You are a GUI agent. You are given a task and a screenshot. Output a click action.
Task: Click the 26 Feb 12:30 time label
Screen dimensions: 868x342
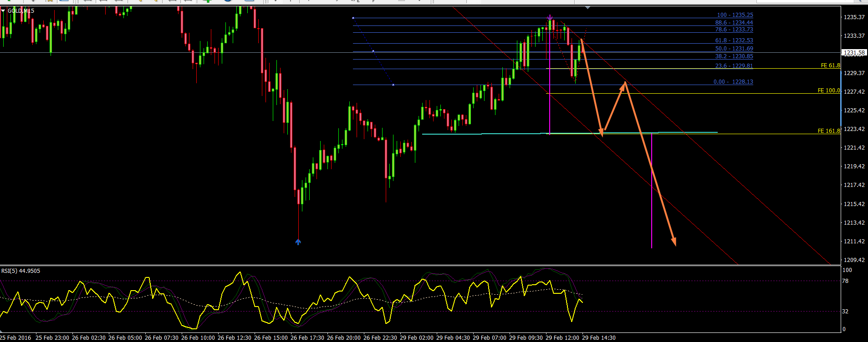235,338
